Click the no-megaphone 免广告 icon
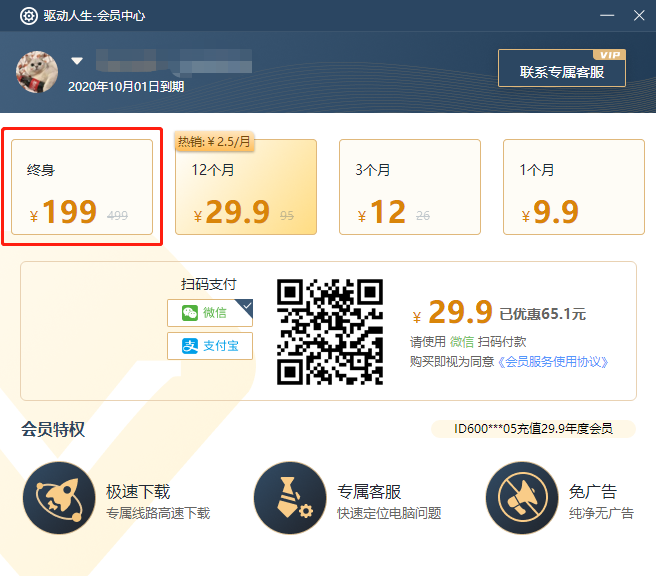This screenshot has height=576, width=656. pos(522,498)
